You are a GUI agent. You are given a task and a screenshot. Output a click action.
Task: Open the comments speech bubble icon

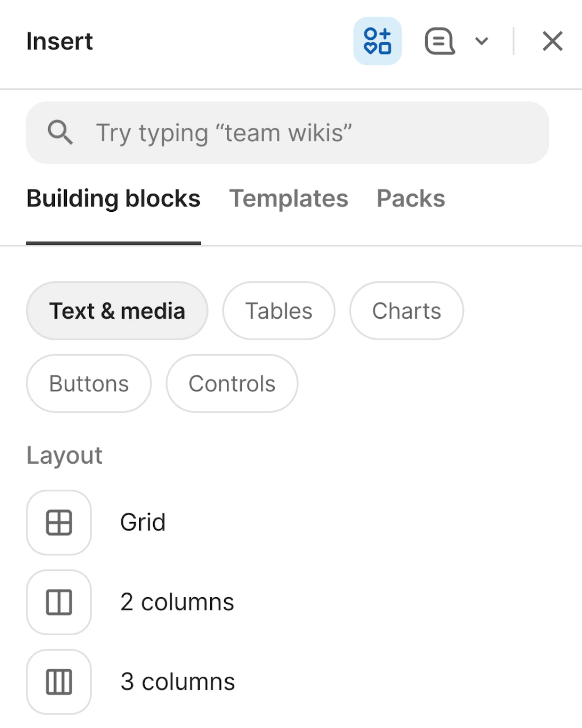point(439,41)
